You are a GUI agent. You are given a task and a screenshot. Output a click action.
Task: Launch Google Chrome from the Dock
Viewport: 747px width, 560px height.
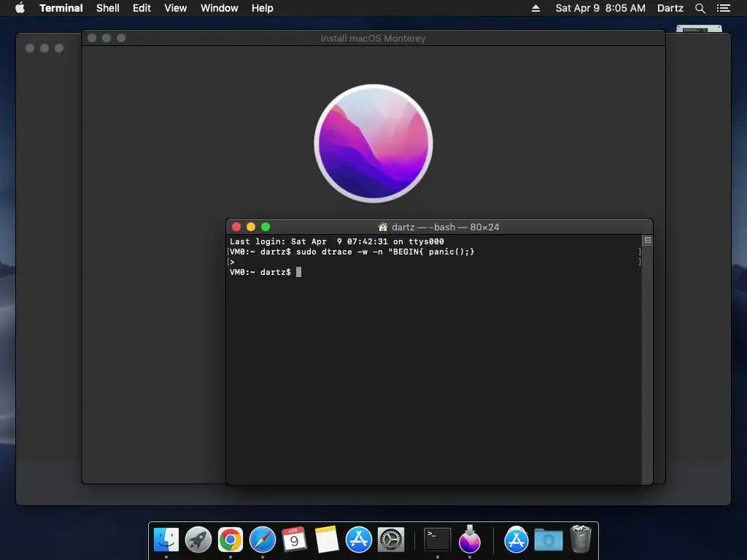coord(230,540)
